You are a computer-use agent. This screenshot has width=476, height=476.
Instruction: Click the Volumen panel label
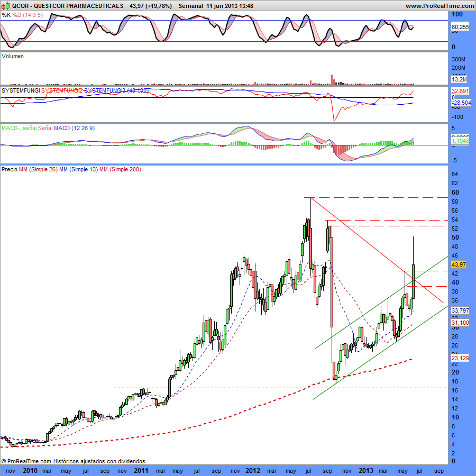click(13, 56)
